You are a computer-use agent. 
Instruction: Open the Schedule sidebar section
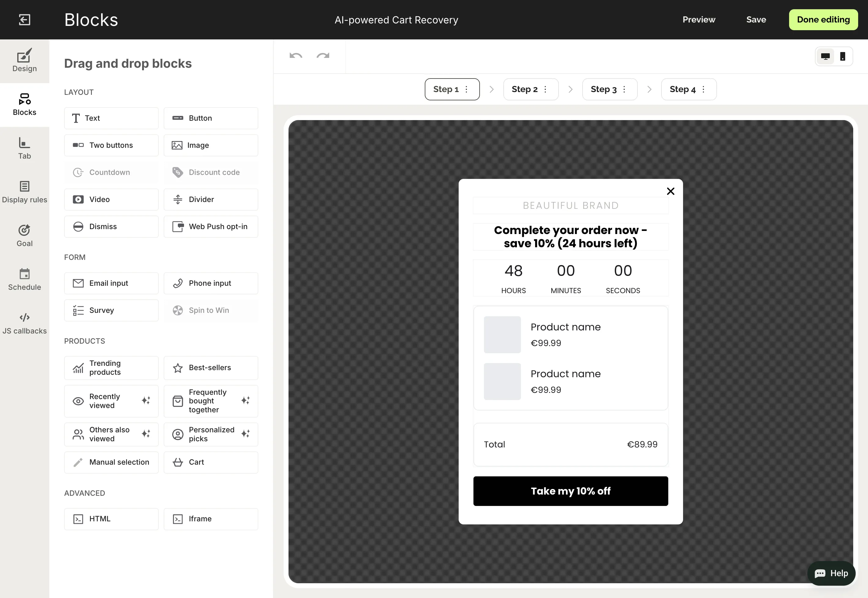(x=24, y=280)
